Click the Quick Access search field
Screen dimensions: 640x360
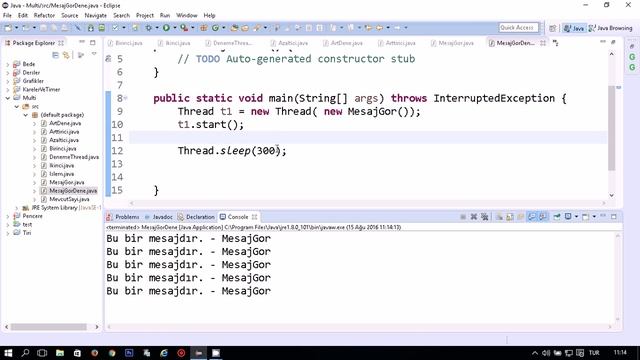[518, 27]
